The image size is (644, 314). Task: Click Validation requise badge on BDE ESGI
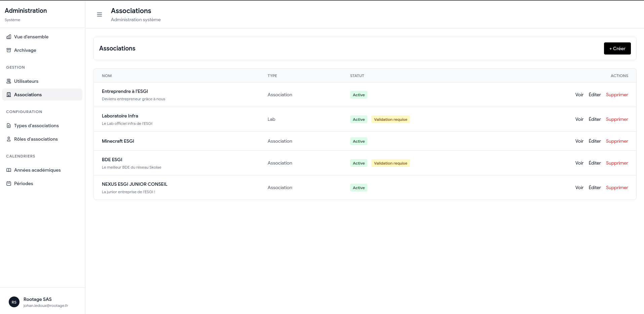pyautogui.click(x=390, y=163)
